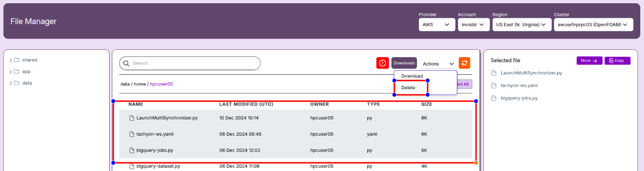Expand the data folder tree node

[x=11, y=83]
